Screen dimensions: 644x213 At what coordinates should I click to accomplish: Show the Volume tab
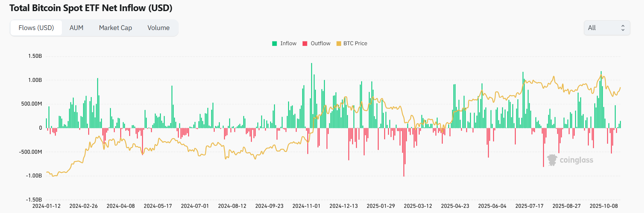coord(158,28)
